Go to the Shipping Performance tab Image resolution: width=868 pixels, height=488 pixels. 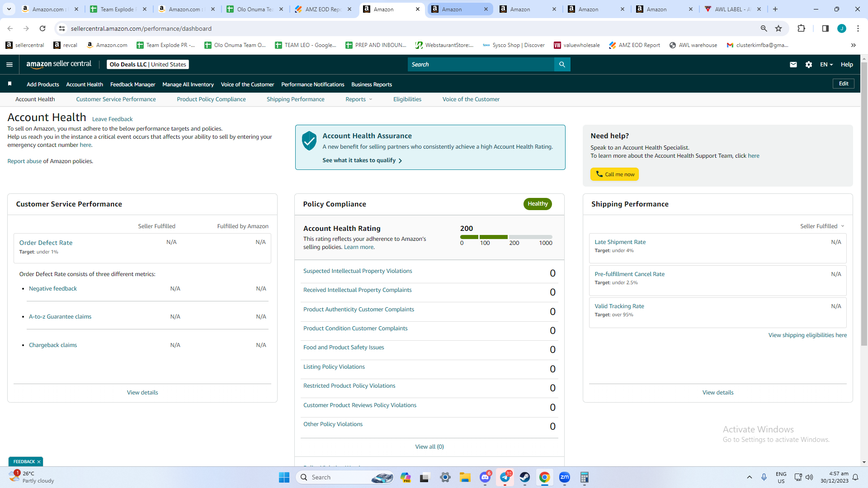[295, 99]
